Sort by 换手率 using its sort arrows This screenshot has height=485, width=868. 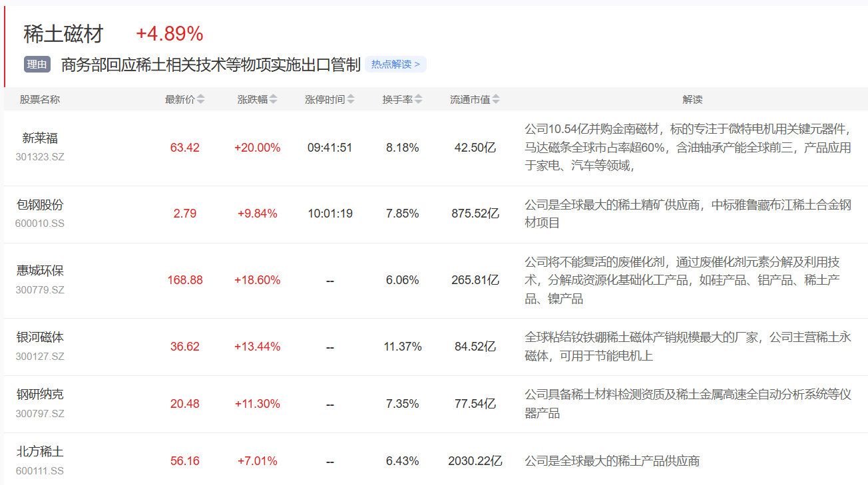[418, 100]
